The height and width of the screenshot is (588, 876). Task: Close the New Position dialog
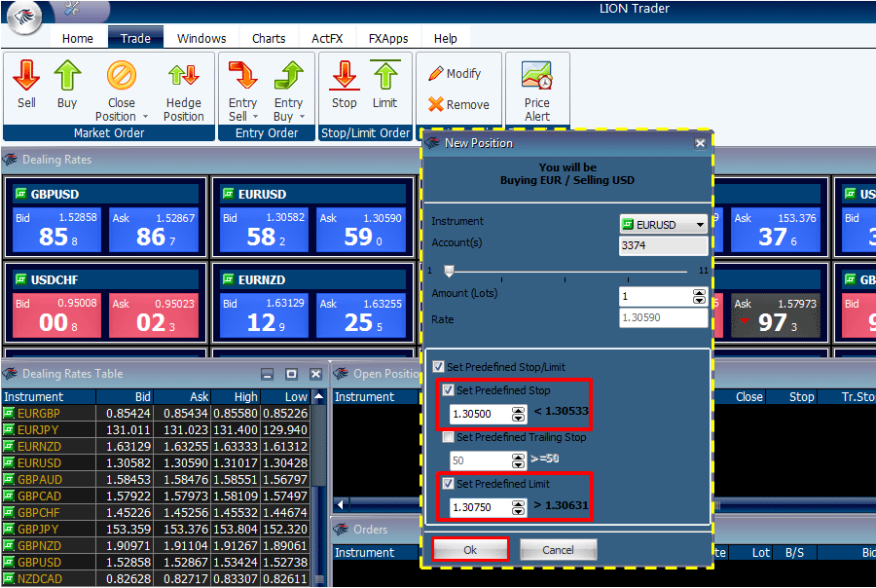click(x=700, y=143)
